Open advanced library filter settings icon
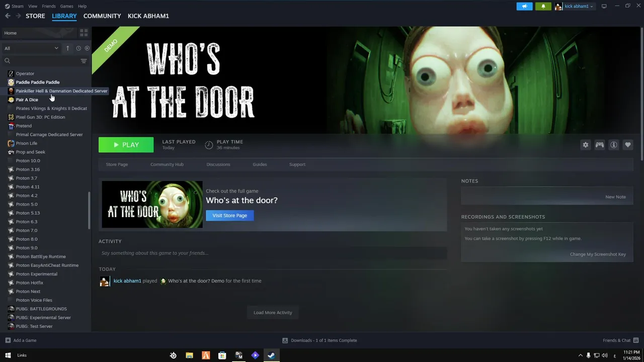Screen dimensions: 644x362 pyautogui.click(x=84, y=61)
